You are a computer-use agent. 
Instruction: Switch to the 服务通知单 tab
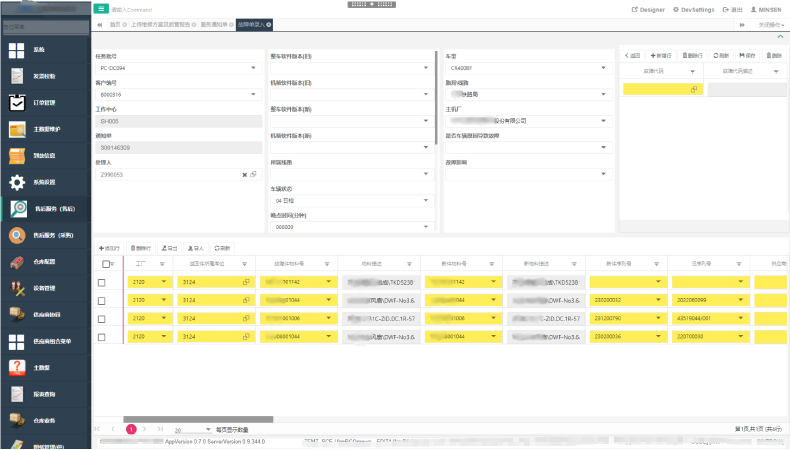(x=215, y=23)
